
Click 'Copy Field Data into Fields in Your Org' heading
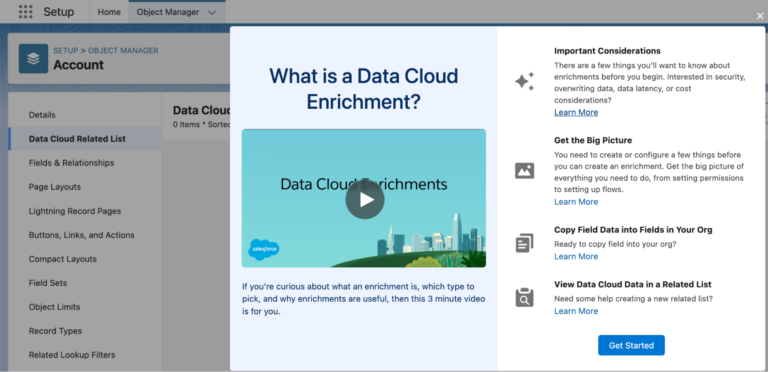[x=633, y=230]
